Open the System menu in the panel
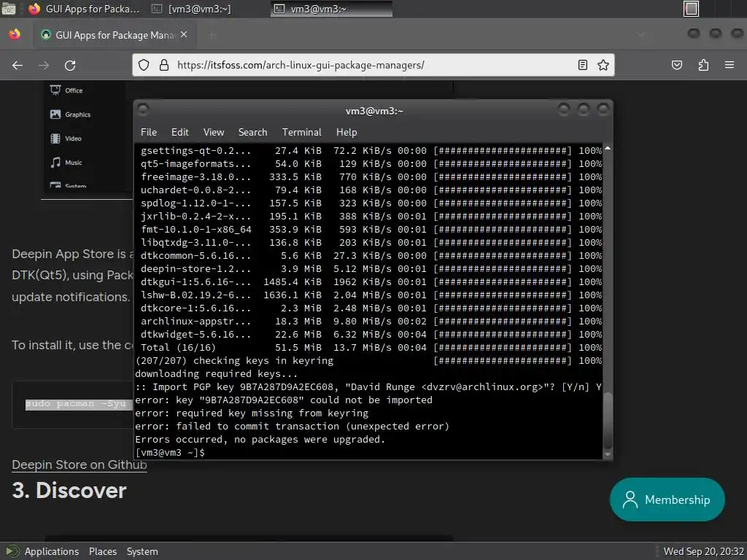 (142, 551)
